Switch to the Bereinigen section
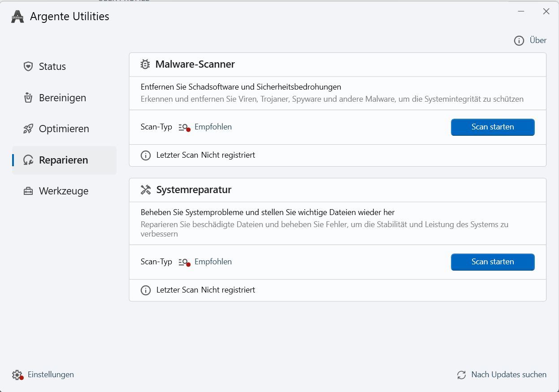This screenshot has width=559, height=392. coord(62,98)
